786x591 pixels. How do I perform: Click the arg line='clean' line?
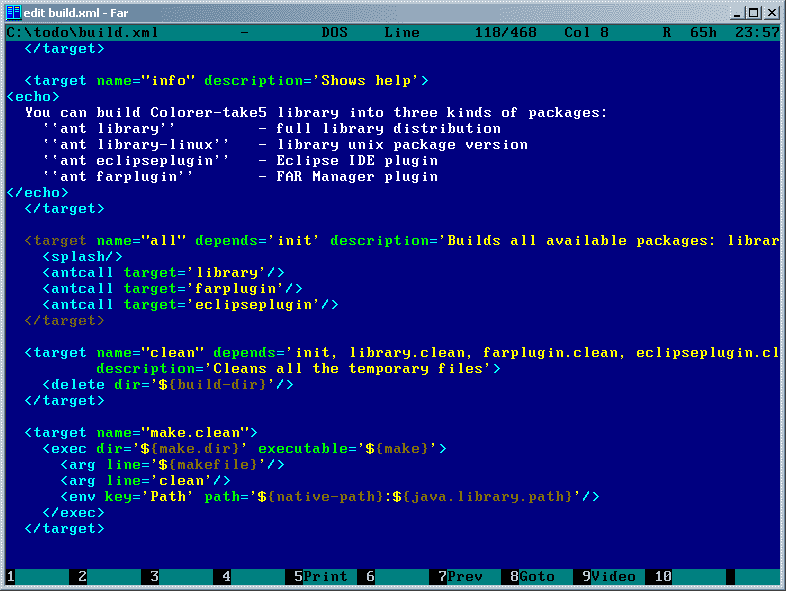pos(145,481)
